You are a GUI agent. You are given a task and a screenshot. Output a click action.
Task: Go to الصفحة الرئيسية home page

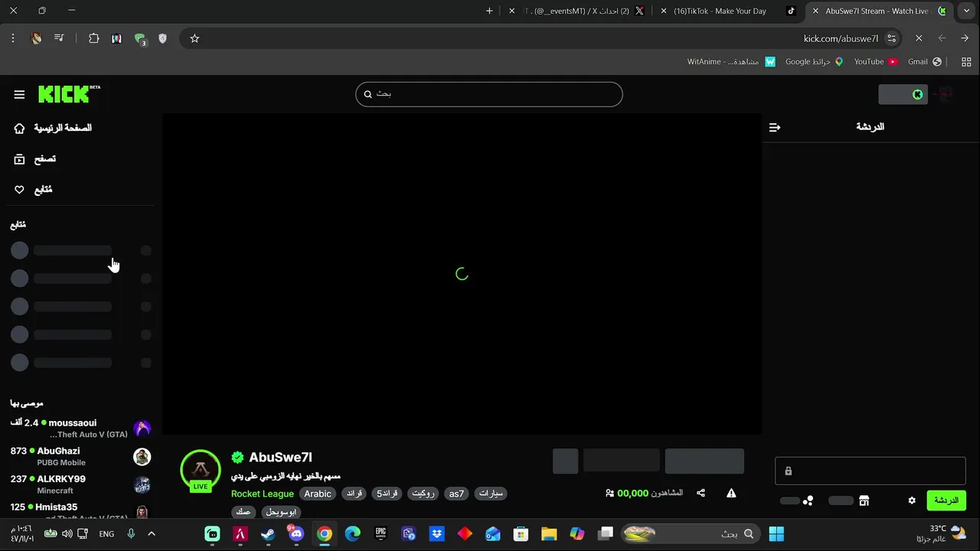pos(53,128)
